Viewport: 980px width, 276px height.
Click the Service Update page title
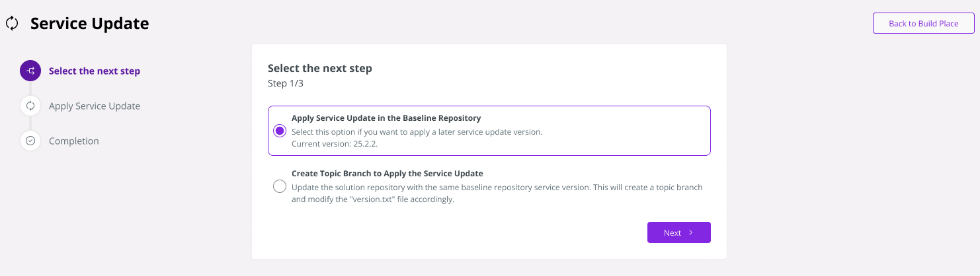(90, 24)
